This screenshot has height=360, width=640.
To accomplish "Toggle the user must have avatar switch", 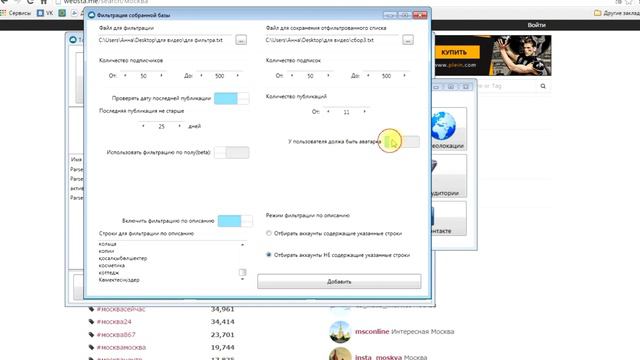I will [402, 142].
